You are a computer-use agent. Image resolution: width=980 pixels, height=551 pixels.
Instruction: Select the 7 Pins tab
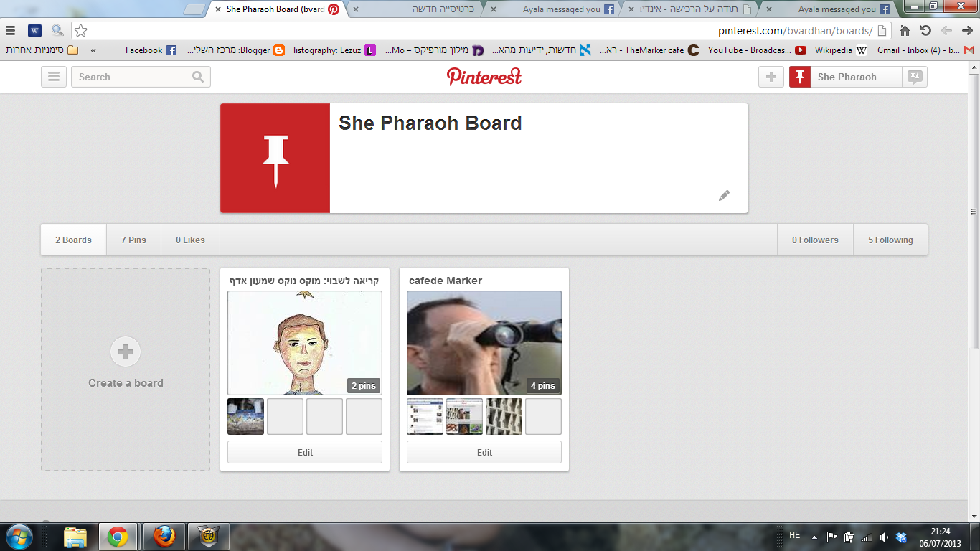point(133,240)
